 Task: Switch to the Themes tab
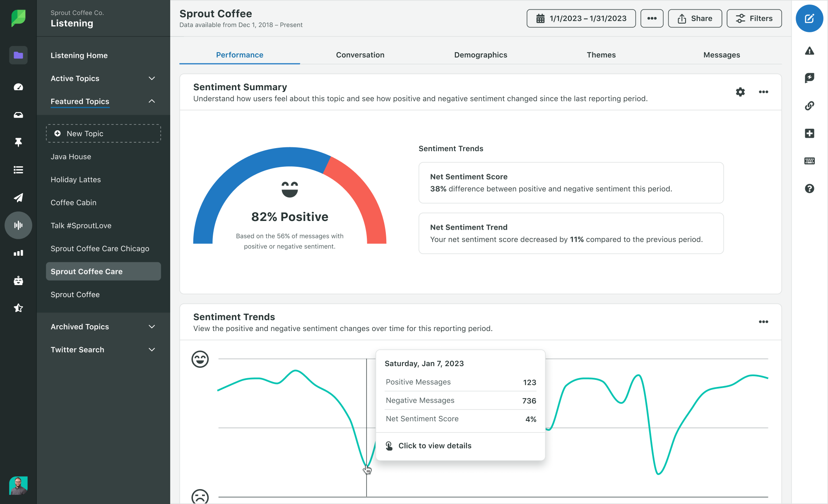pos(601,54)
